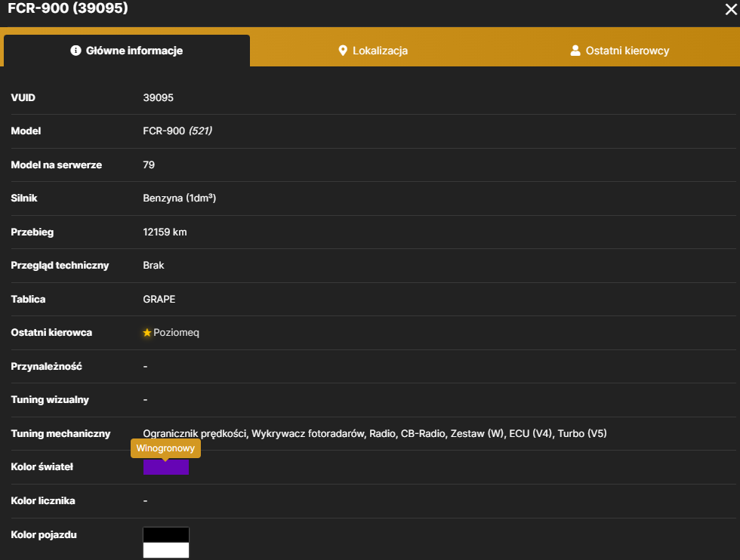The width and height of the screenshot is (740, 560).
Task: Click the Winogronowy tooltip label
Action: coord(165,448)
